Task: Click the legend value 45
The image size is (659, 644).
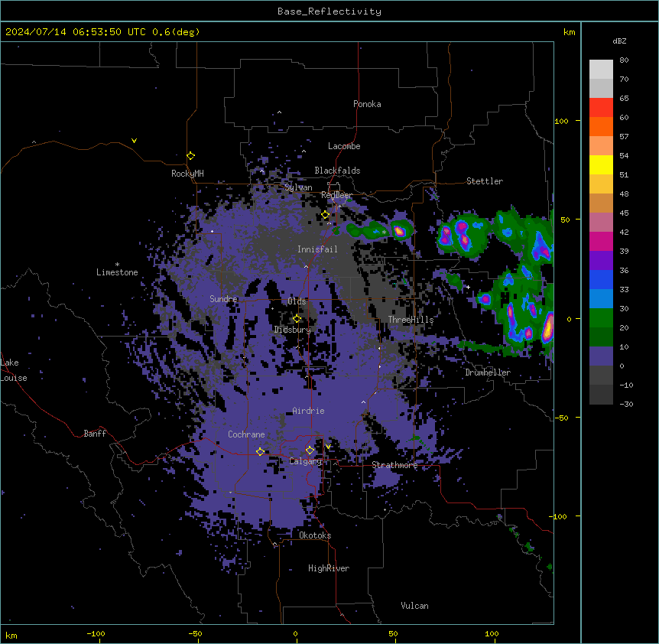Action: [x=624, y=213]
